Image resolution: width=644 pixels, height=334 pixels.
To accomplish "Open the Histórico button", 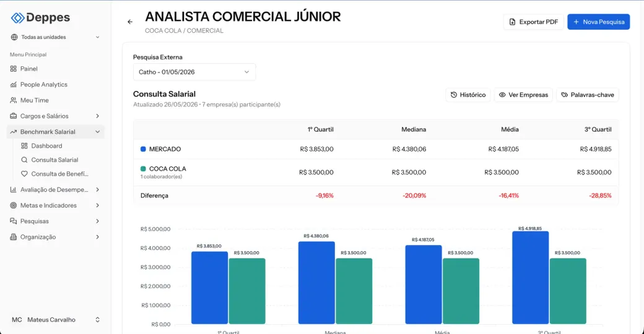I will [x=468, y=95].
